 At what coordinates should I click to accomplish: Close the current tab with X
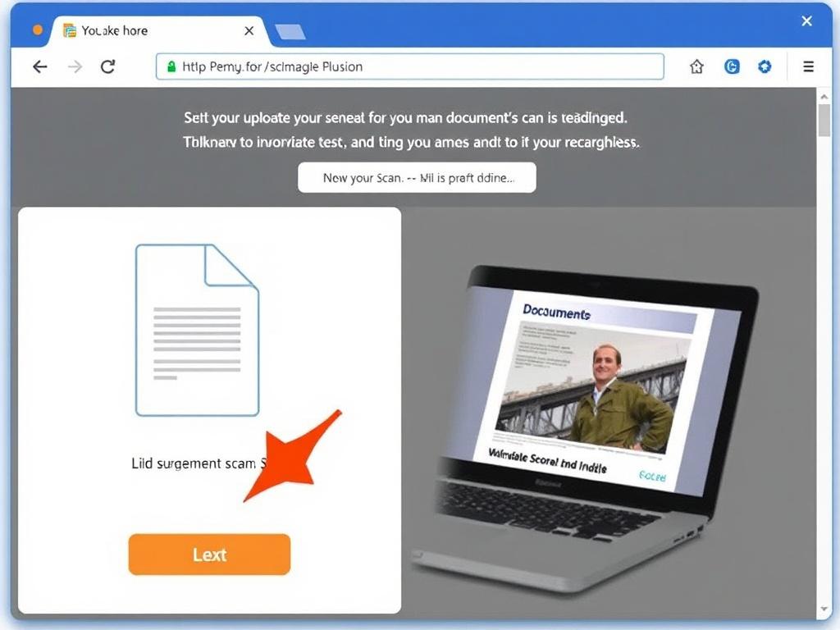click(249, 31)
